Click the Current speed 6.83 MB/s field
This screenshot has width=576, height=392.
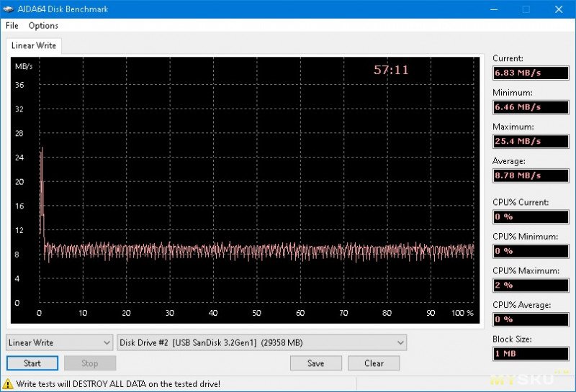point(529,73)
